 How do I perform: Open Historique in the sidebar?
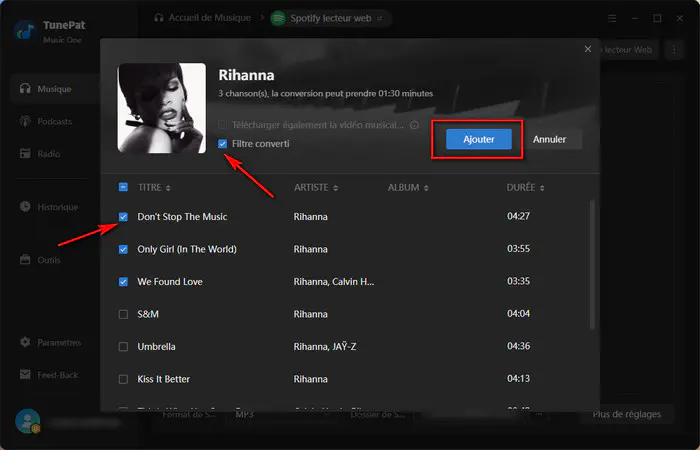58,207
